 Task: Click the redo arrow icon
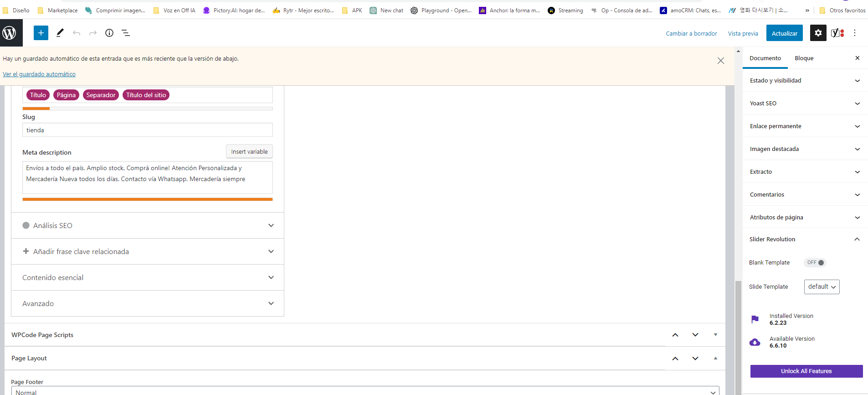click(93, 33)
